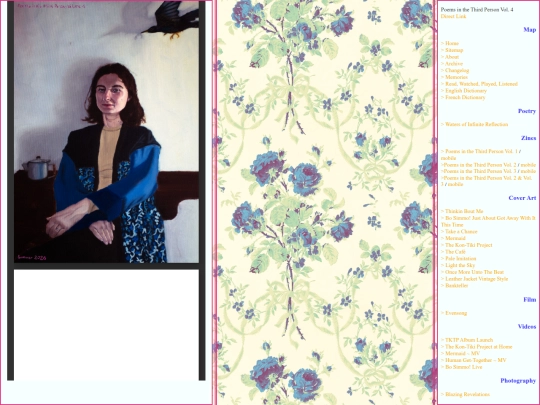
Task: Open the mobile version of Vol. 1
Action: click(x=448, y=158)
